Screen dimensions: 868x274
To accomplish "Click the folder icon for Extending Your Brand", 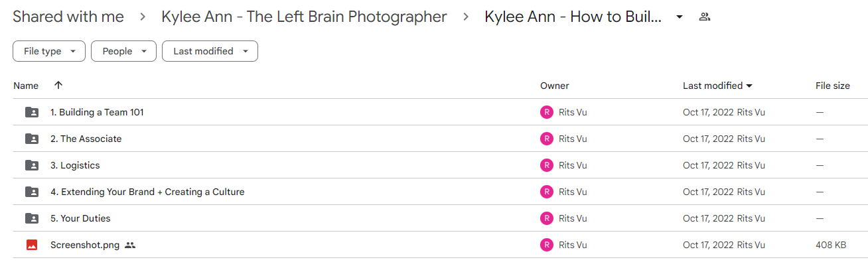I will coord(32,192).
